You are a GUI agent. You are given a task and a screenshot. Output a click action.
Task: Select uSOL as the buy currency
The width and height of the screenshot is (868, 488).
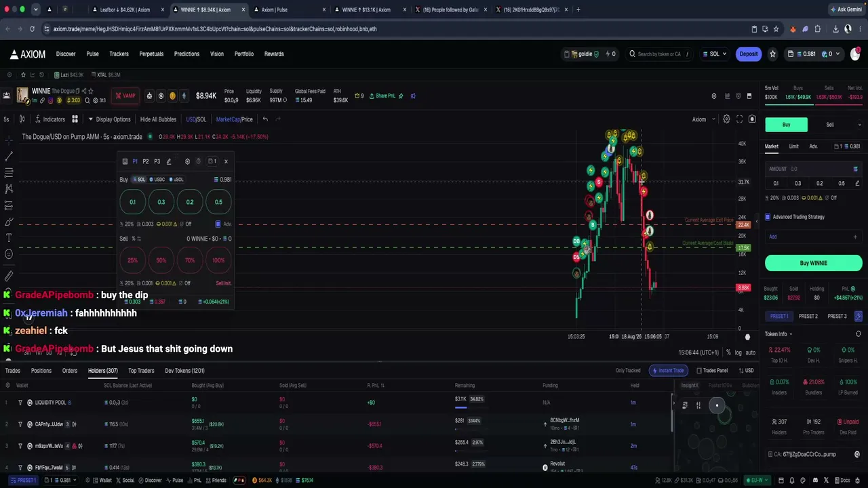176,180
